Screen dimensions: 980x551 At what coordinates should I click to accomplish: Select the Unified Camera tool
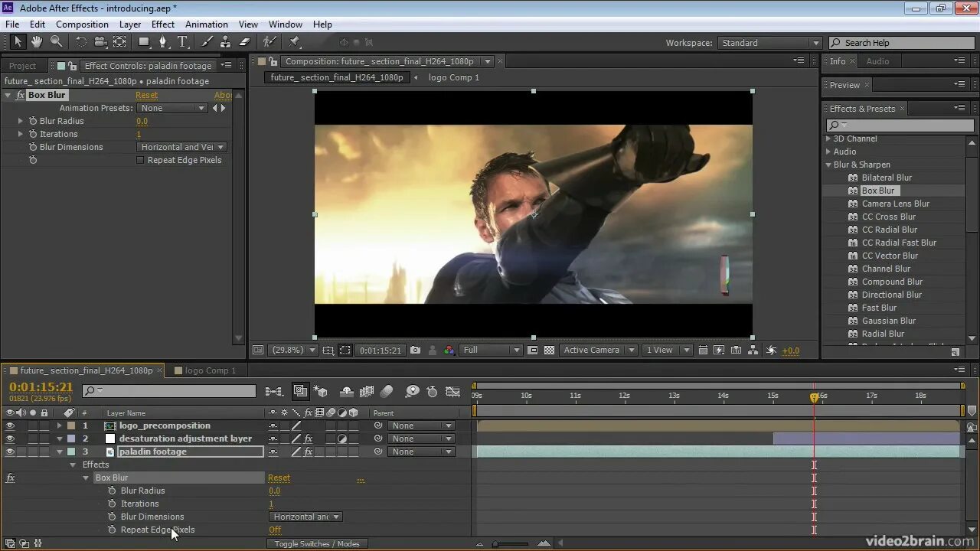(x=100, y=42)
